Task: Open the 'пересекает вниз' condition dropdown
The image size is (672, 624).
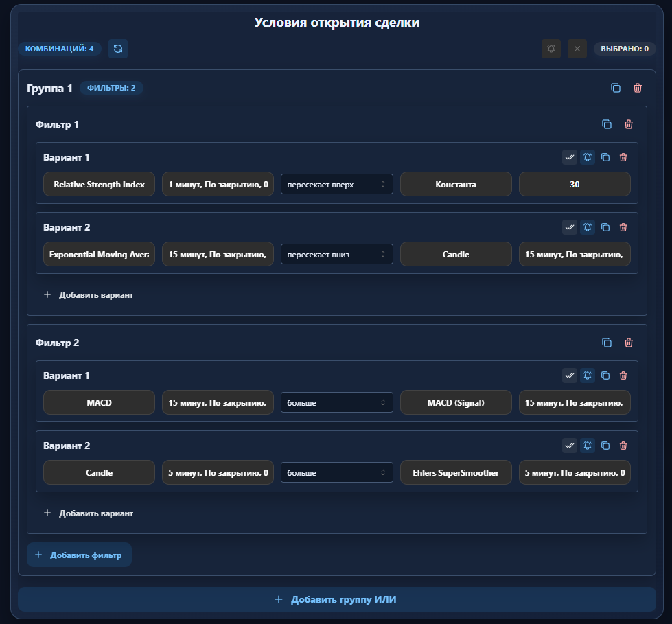Action: [x=337, y=254]
